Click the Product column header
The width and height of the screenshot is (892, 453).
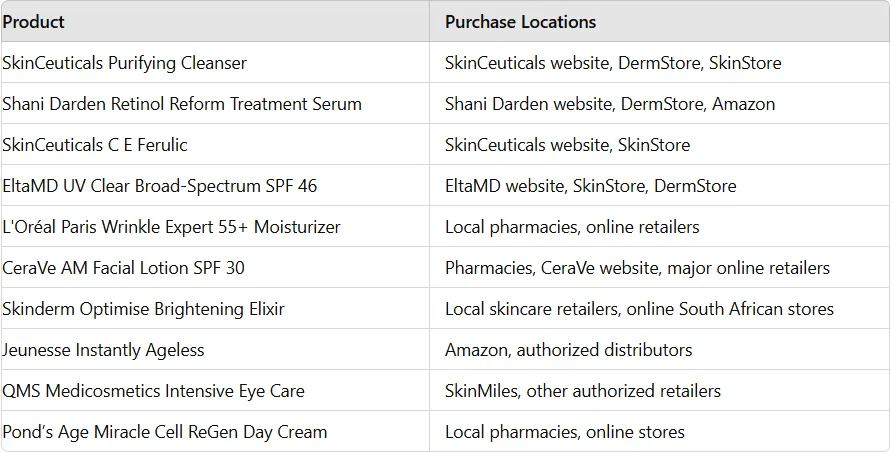tap(34, 22)
